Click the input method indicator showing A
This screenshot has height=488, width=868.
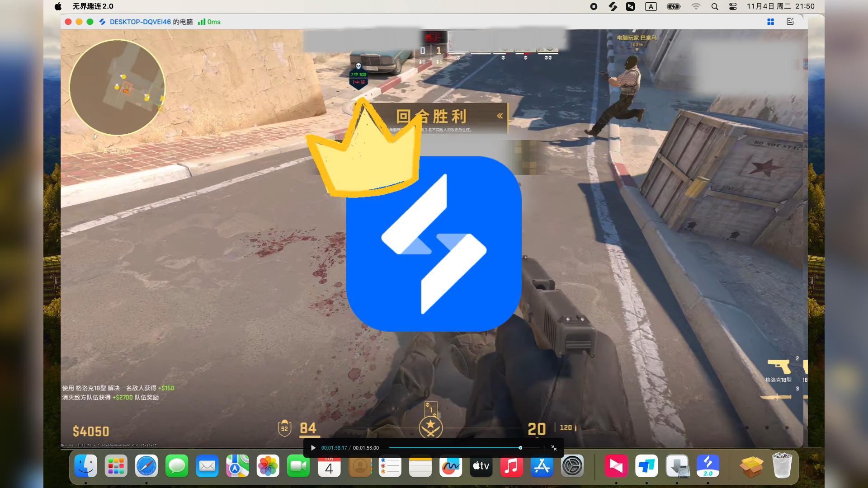[651, 6]
